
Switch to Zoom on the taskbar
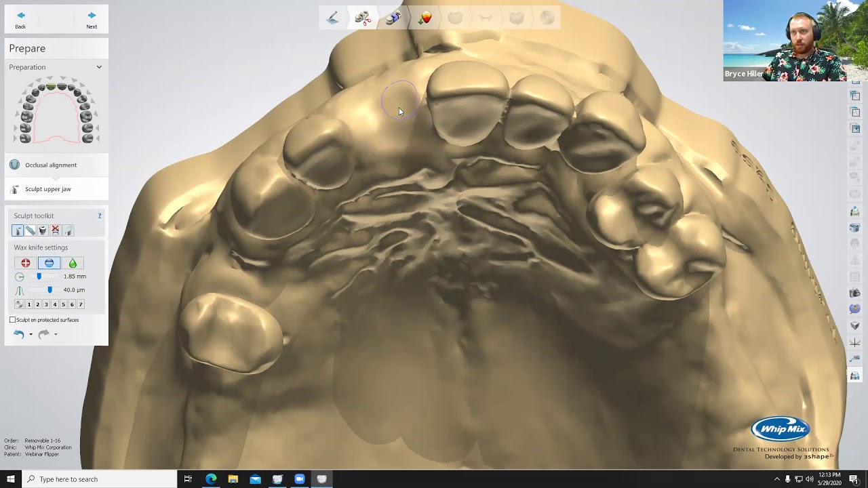300,479
